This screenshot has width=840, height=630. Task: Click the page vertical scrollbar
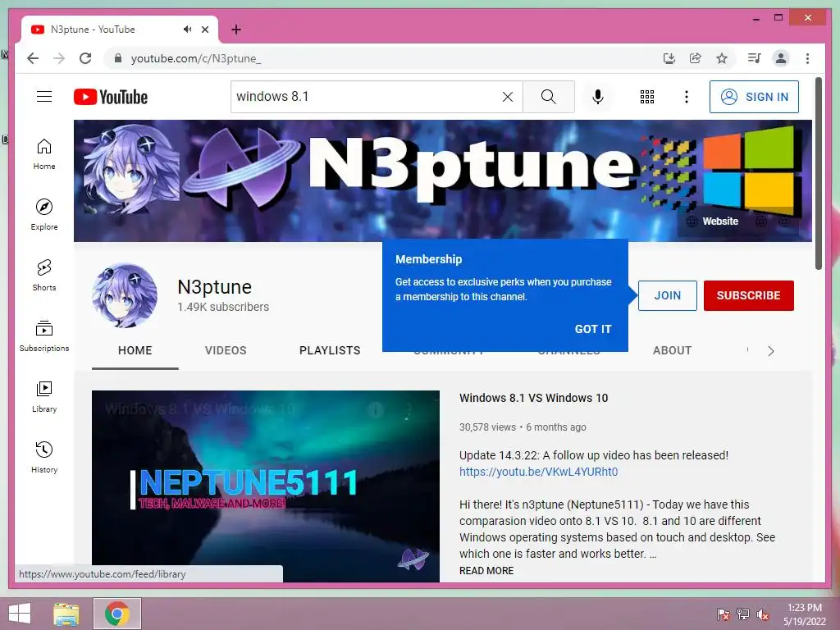(x=818, y=174)
